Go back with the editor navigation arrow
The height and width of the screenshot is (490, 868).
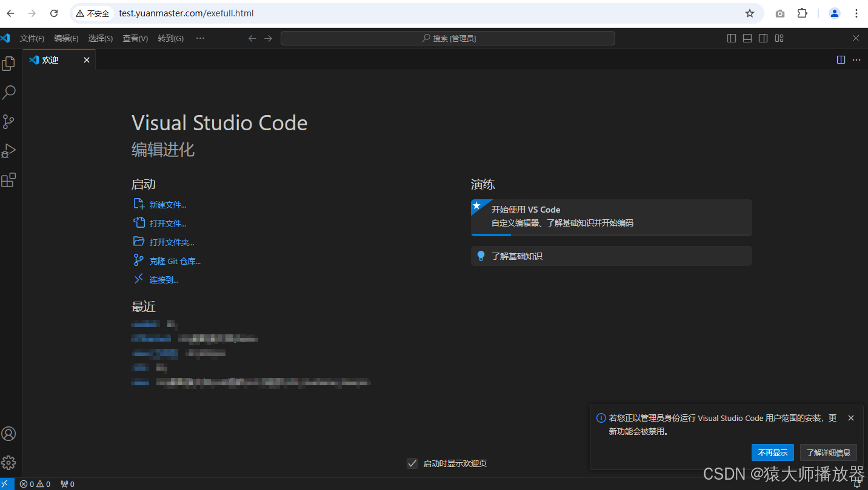253,38
